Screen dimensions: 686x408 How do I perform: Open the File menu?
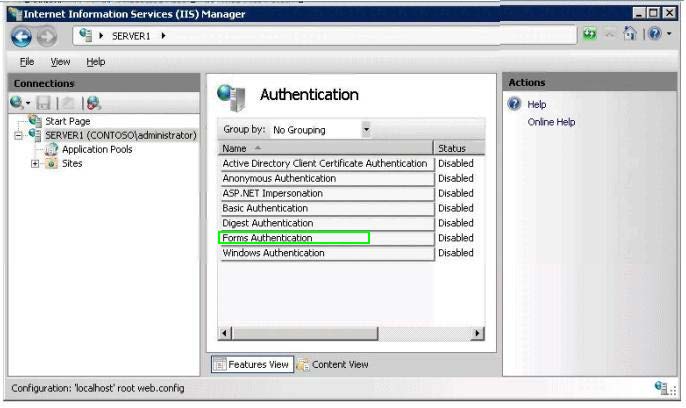[27, 62]
